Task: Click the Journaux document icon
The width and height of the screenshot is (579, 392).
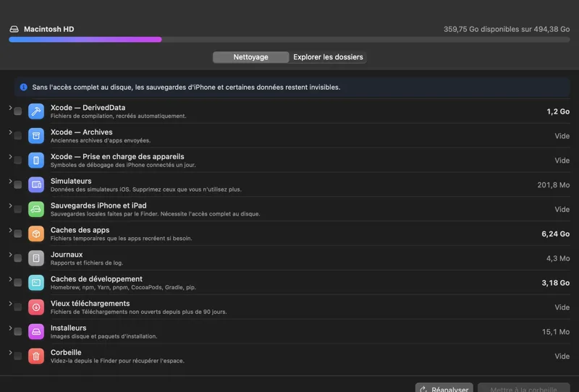Action: click(36, 258)
